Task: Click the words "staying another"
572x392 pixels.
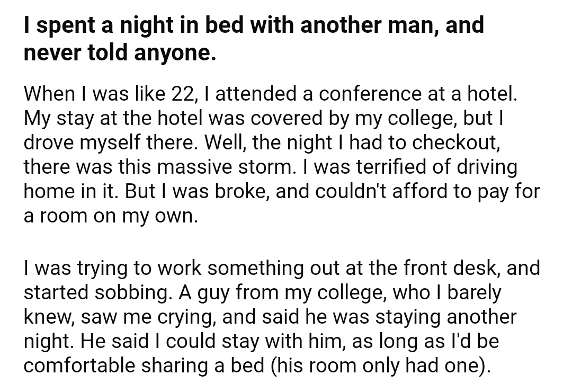Action: (x=446, y=317)
